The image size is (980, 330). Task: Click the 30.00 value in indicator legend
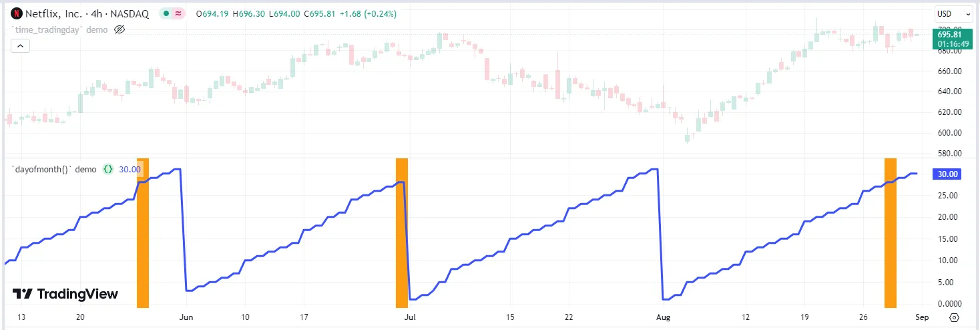pos(130,170)
